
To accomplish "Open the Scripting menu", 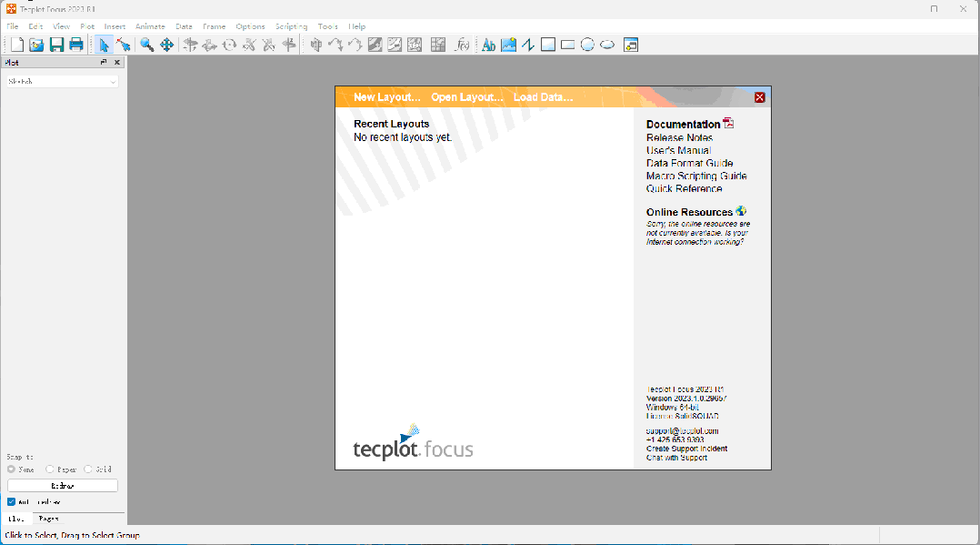I will [291, 26].
